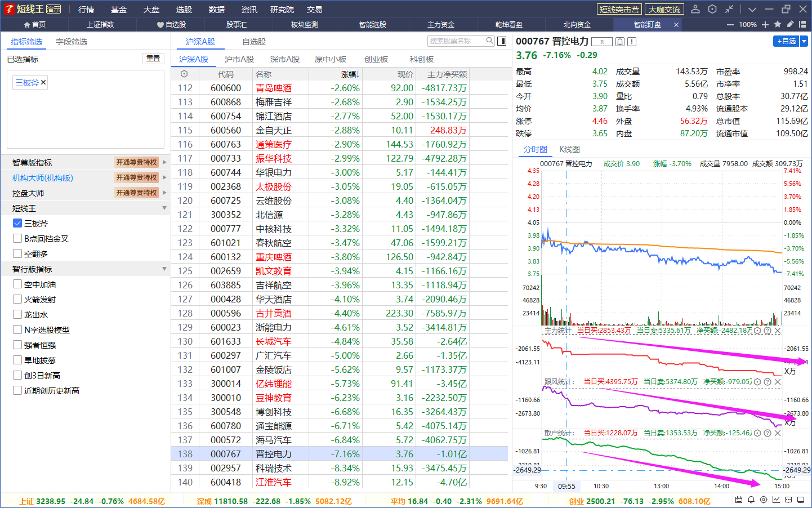
Task: Click the pencil edit icon
Action: (790, 24)
